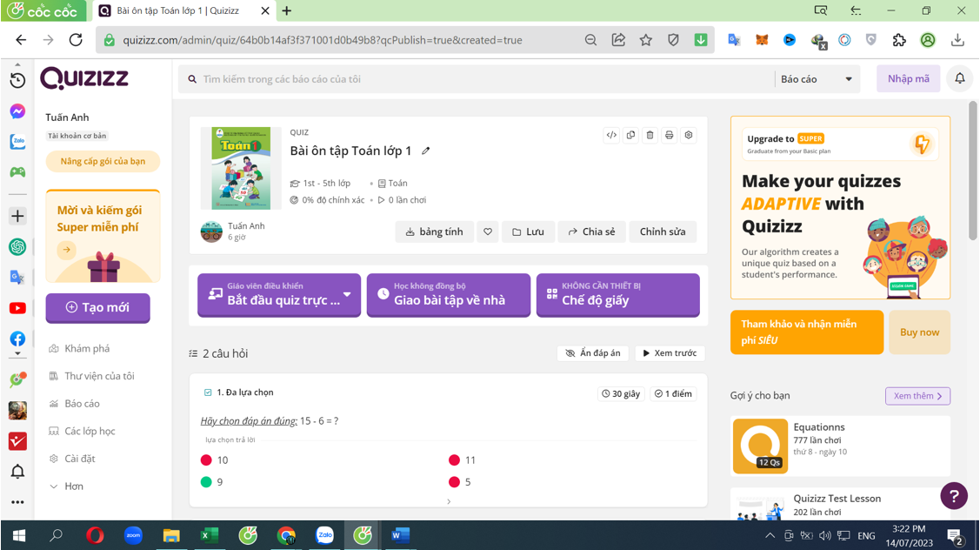Duplicate the quiz with copy icon
The image size is (980, 550).
630,136
